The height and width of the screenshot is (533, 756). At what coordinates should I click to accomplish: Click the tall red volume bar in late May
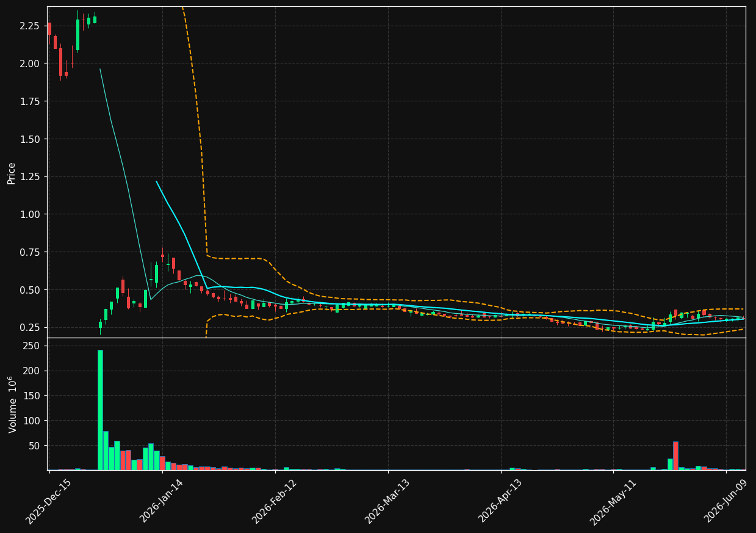pos(675,455)
